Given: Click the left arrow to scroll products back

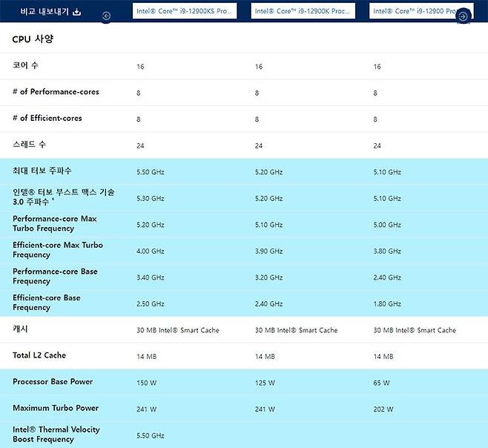Looking at the screenshot, I should pos(106,16).
